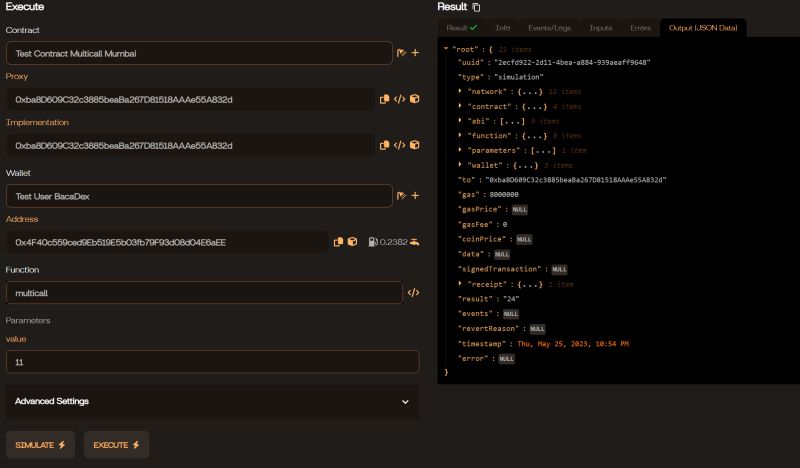Screen dimensions: 800x468
Task: Click the Implementation address field
Action: pyautogui.click(x=190, y=145)
